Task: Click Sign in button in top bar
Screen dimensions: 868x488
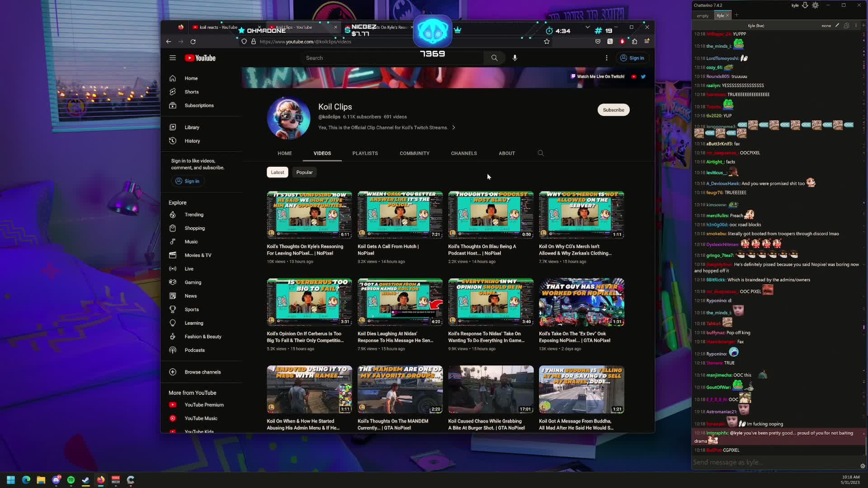Action: click(x=632, y=58)
